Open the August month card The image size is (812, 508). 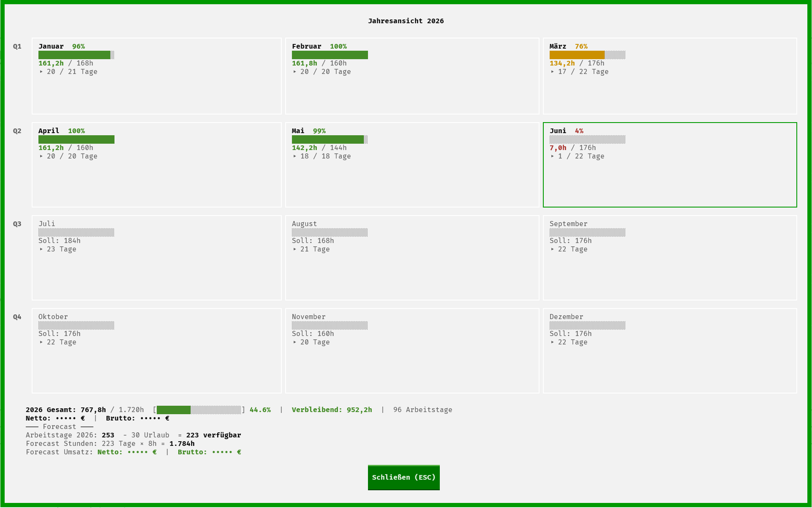[x=412, y=258]
